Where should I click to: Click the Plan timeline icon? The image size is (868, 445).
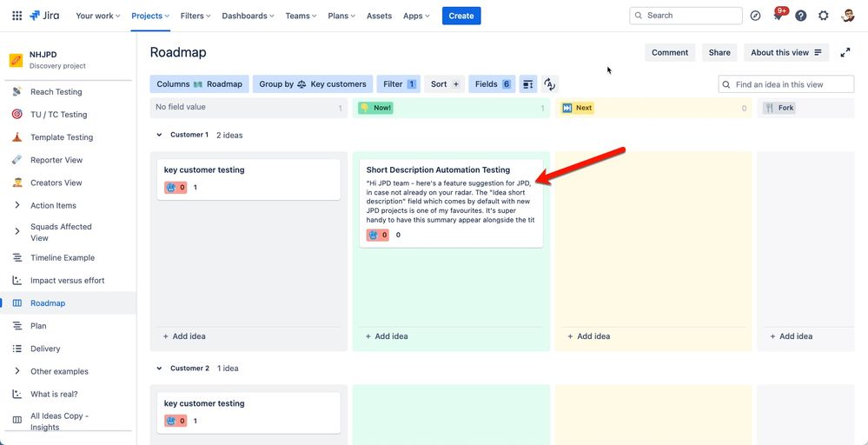point(17,325)
